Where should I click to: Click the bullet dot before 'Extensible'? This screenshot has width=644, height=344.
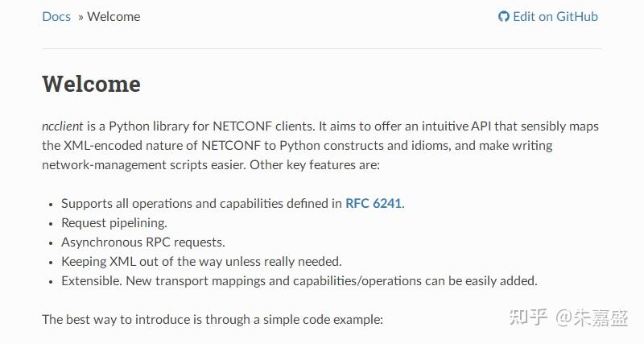click(x=52, y=281)
